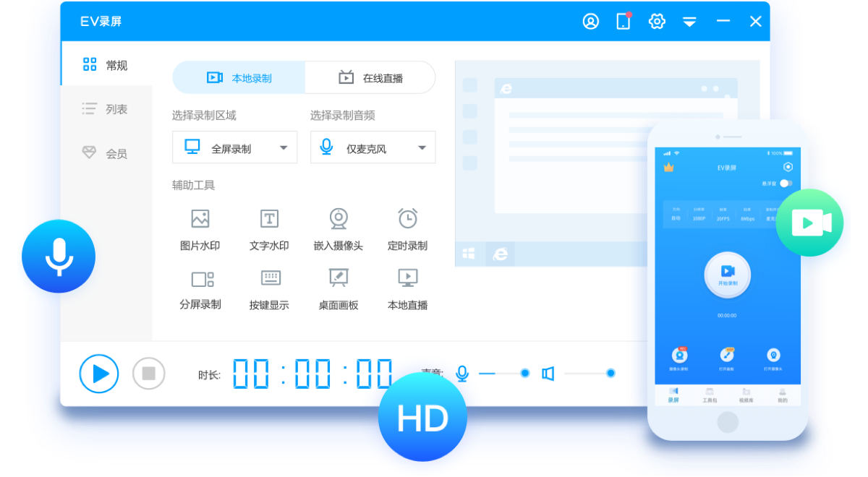Tap the 开始录制 button on the phone
Image resolution: width=868 pixels, height=477 pixels.
pyautogui.click(x=727, y=275)
